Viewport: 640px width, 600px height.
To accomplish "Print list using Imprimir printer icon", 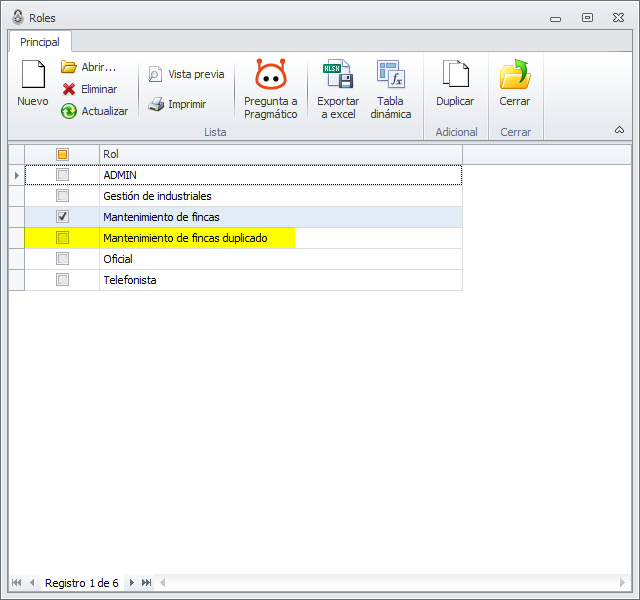I will (156, 104).
